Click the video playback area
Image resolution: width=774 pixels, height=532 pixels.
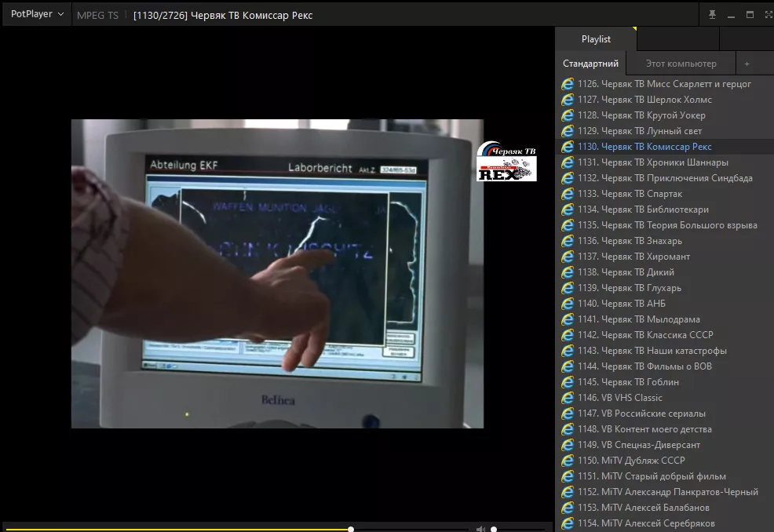tap(277, 274)
